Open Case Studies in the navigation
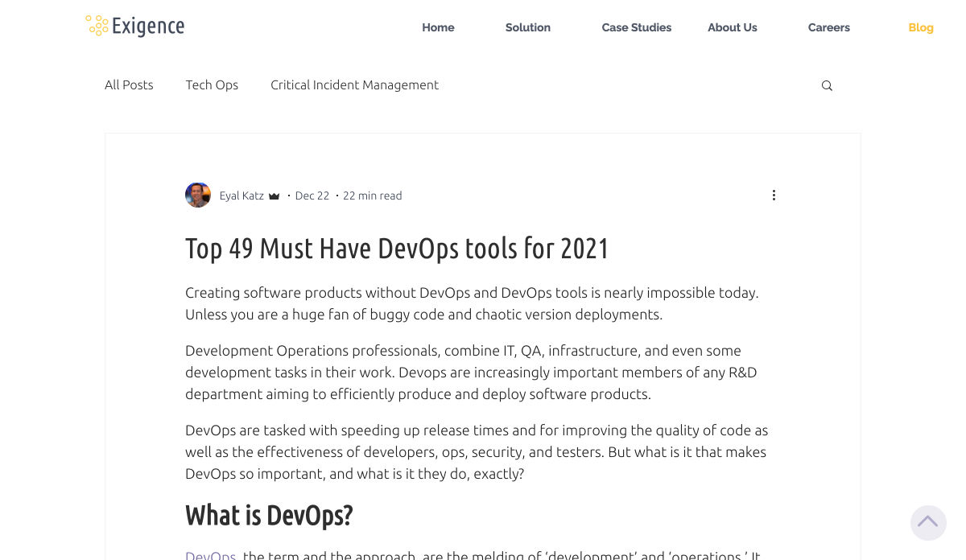The image size is (966, 560). pyautogui.click(x=637, y=27)
